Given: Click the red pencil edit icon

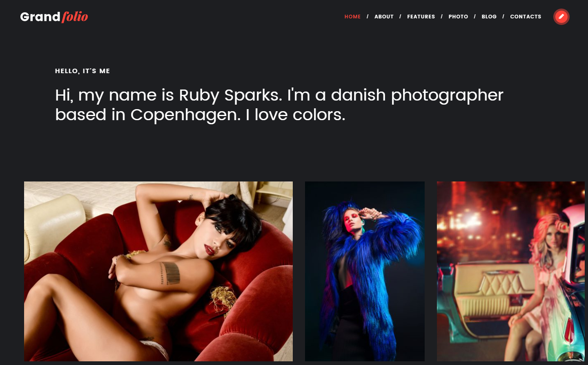Looking at the screenshot, I should coord(561,17).
